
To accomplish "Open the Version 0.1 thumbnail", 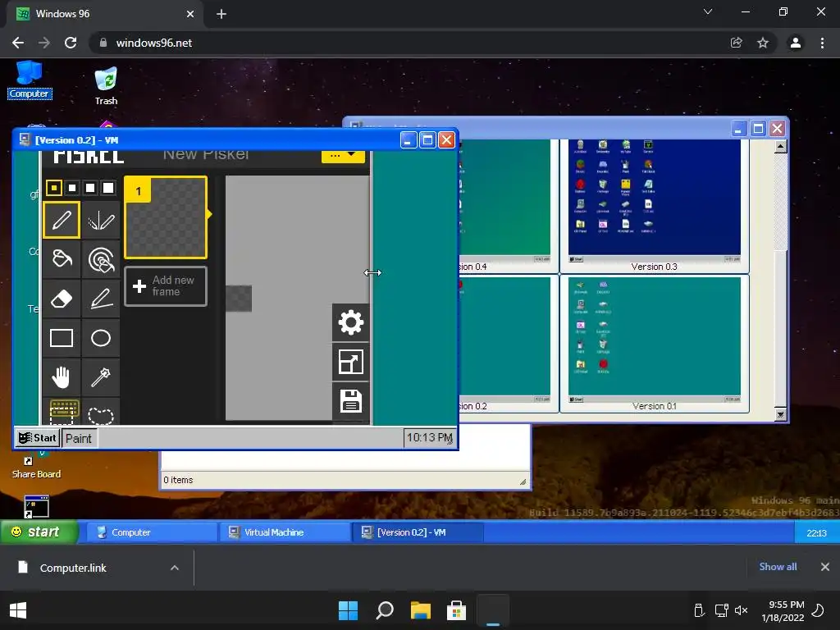I will pos(654,344).
